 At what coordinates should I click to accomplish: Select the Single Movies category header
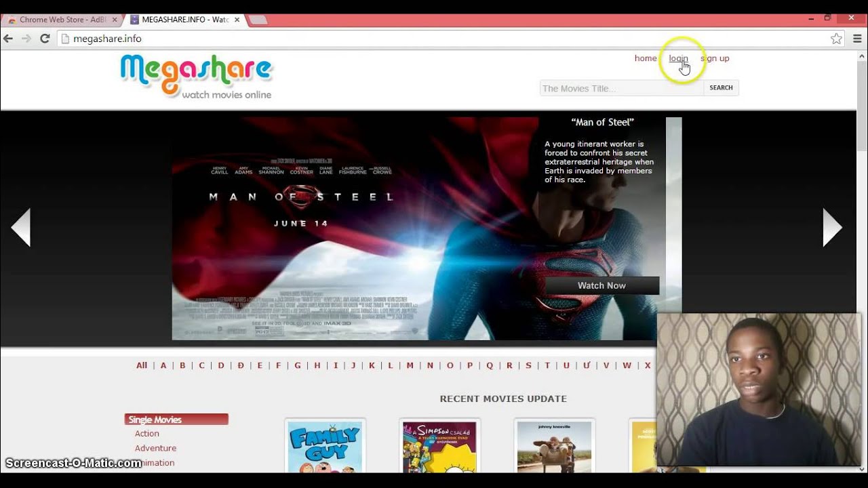176,420
